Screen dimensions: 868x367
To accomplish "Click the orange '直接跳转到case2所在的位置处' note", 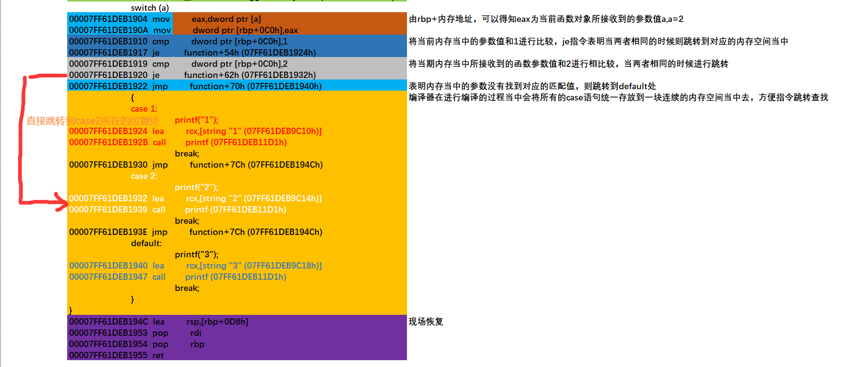I will (92, 121).
